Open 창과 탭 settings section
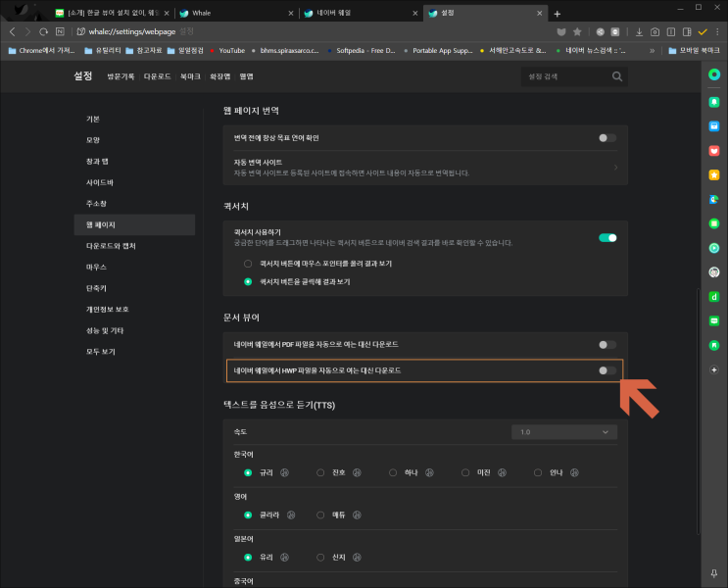 (x=97, y=161)
